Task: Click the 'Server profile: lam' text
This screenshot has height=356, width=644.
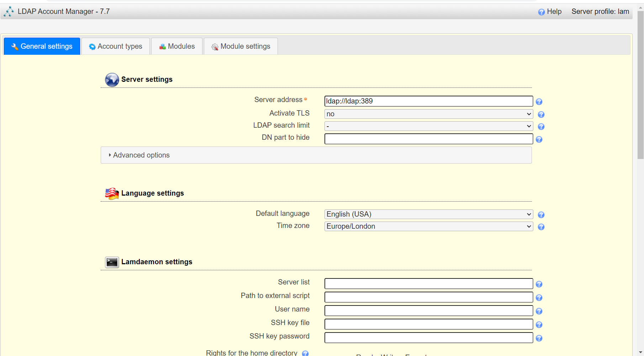Action: pos(600,11)
